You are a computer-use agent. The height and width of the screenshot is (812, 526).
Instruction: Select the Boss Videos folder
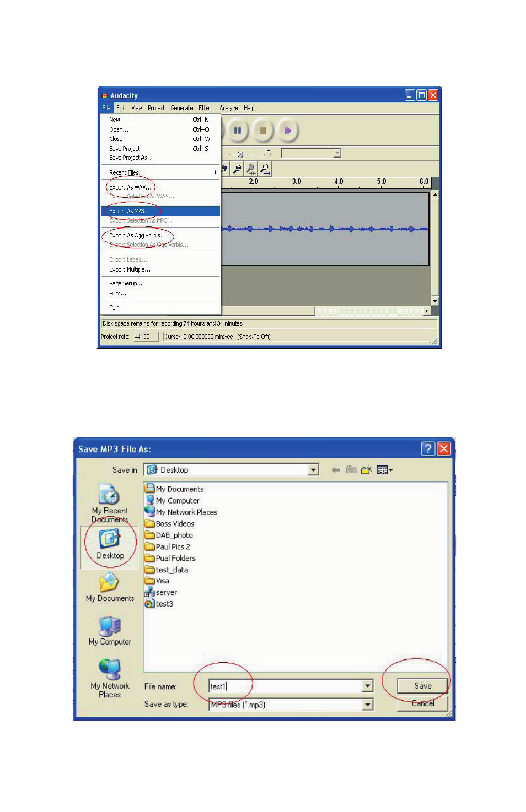tap(169, 523)
